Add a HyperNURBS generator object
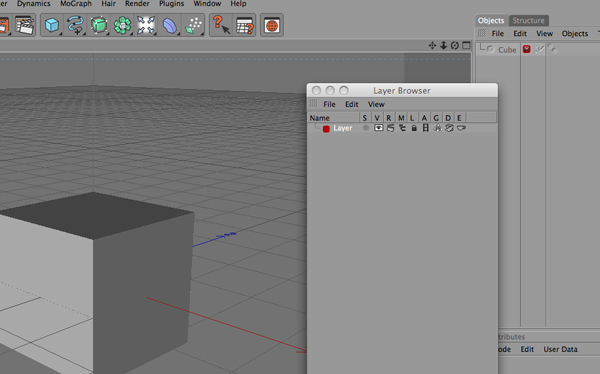This screenshot has height=374, width=600. click(x=99, y=26)
